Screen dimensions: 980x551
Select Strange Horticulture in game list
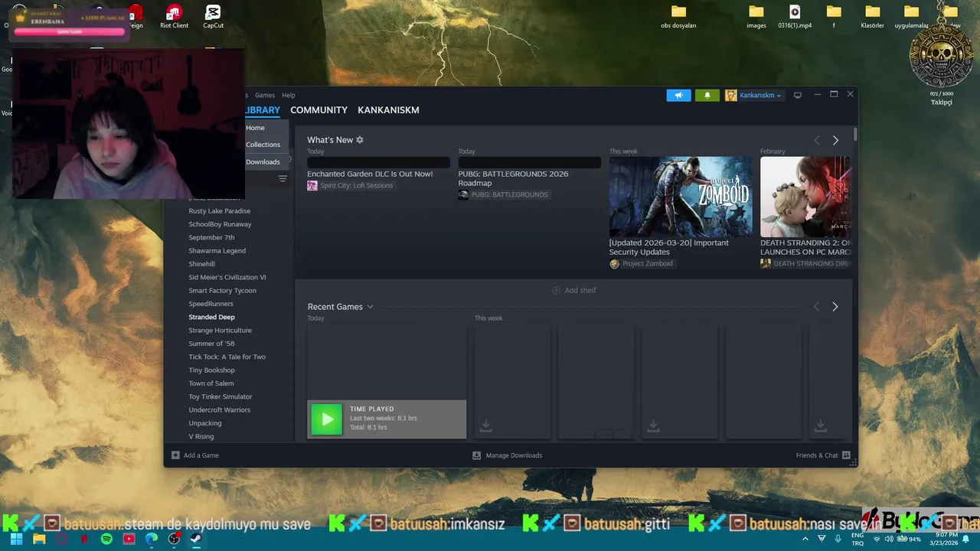pos(220,331)
